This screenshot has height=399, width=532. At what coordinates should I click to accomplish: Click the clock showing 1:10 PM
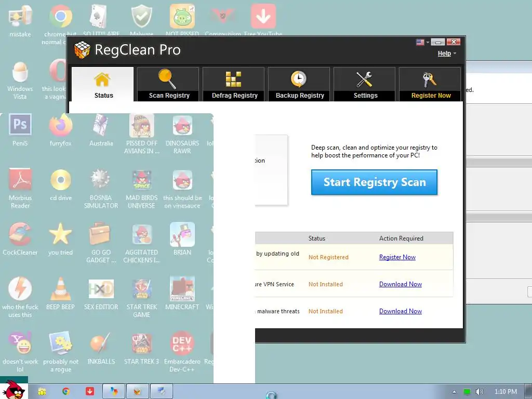click(506, 392)
